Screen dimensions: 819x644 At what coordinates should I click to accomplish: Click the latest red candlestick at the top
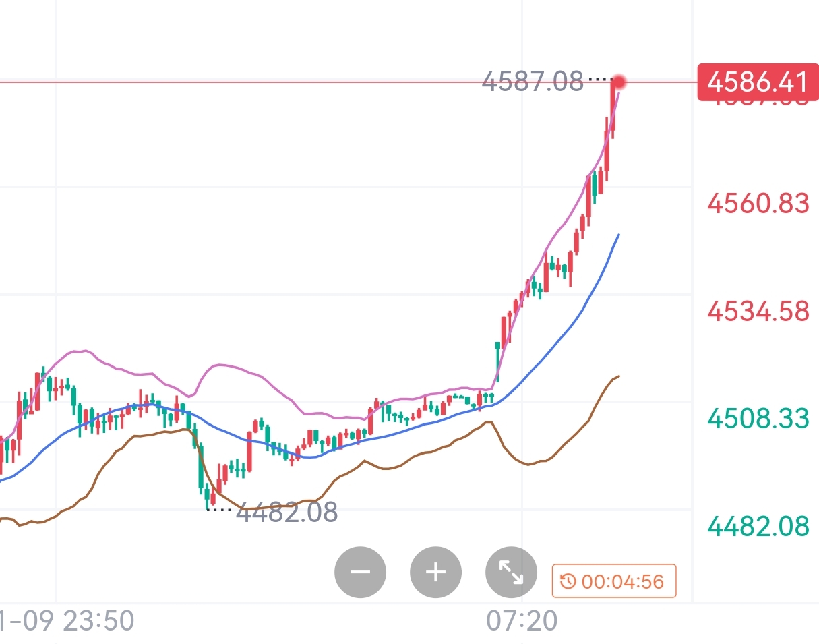point(613,108)
